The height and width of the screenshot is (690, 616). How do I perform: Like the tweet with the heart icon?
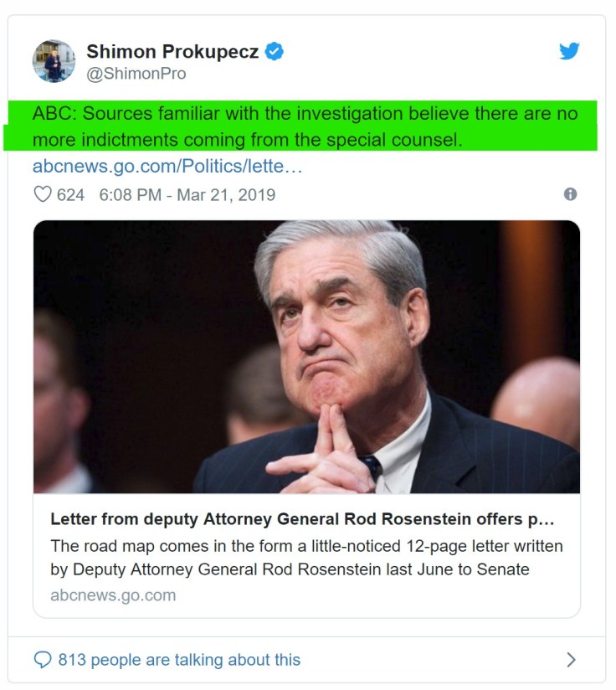click(42, 194)
